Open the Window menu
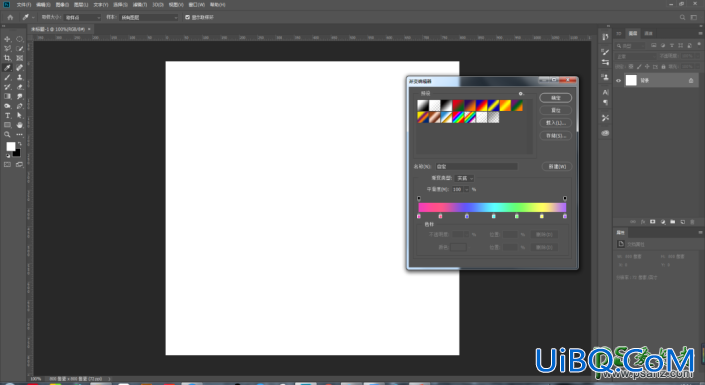705x385 pixels. [x=196, y=4]
